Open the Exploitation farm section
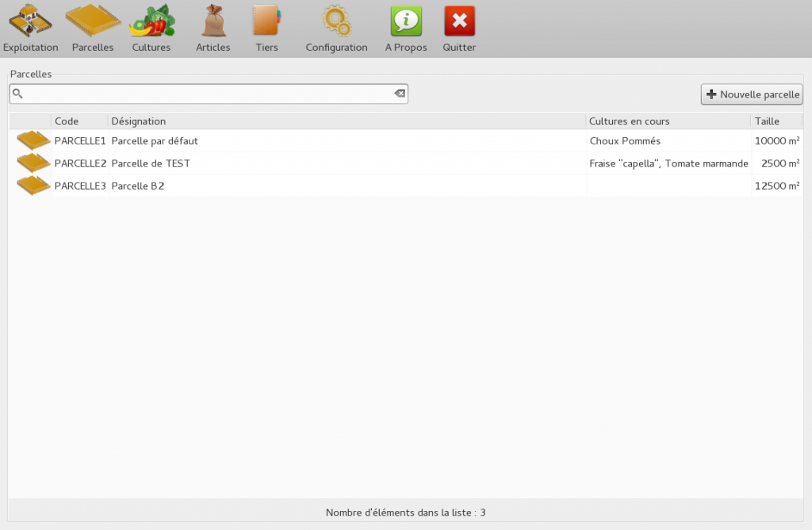The height and width of the screenshot is (530, 812). tap(31, 29)
